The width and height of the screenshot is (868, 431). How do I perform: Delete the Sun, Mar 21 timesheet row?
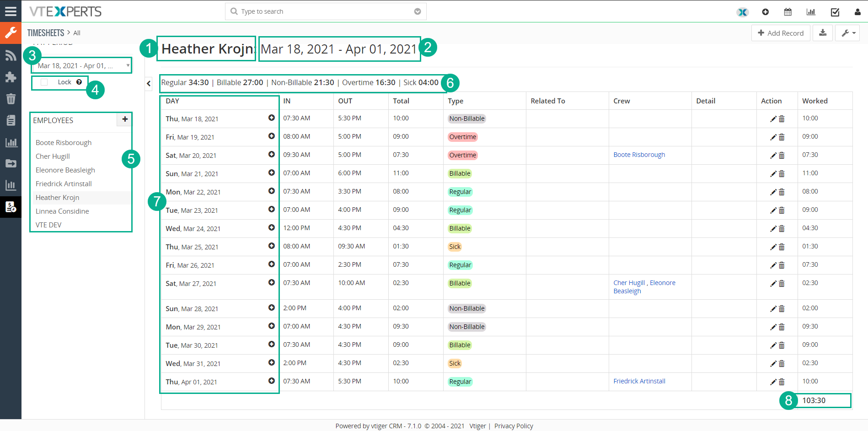coord(782,174)
